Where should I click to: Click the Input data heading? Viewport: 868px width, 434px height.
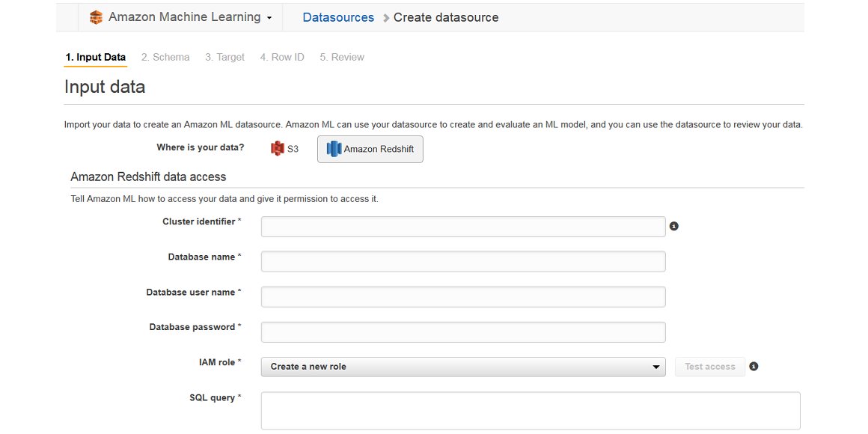pyautogui.click(x=105, y=87)
